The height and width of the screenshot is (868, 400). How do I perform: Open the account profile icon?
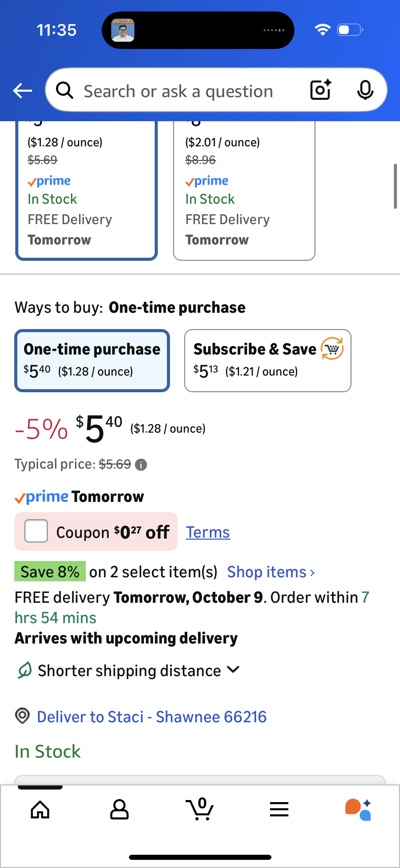point(119,810)
